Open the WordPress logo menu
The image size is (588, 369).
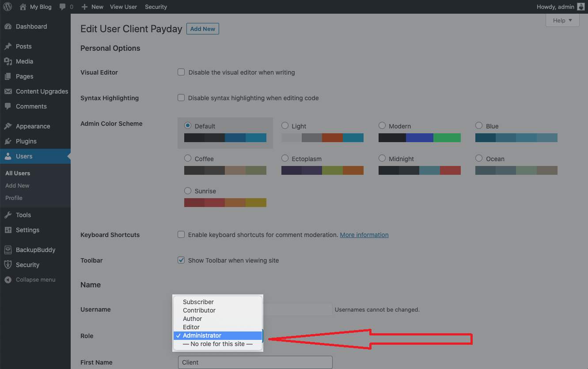7,7
